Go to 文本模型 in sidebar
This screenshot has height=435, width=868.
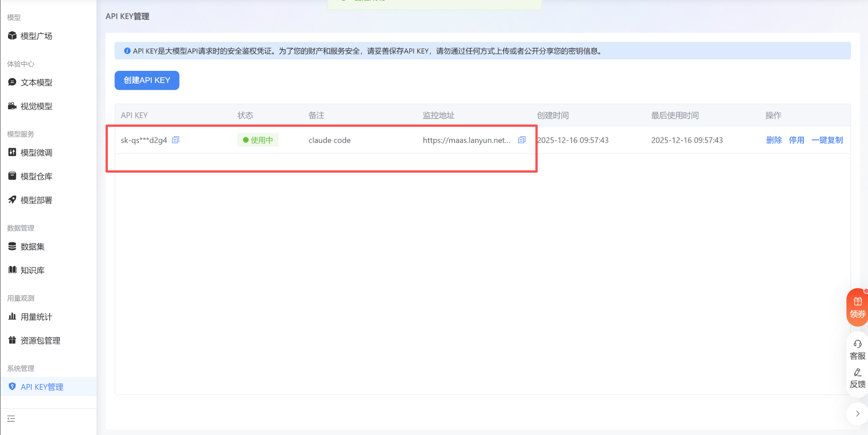tap(36, 83)
